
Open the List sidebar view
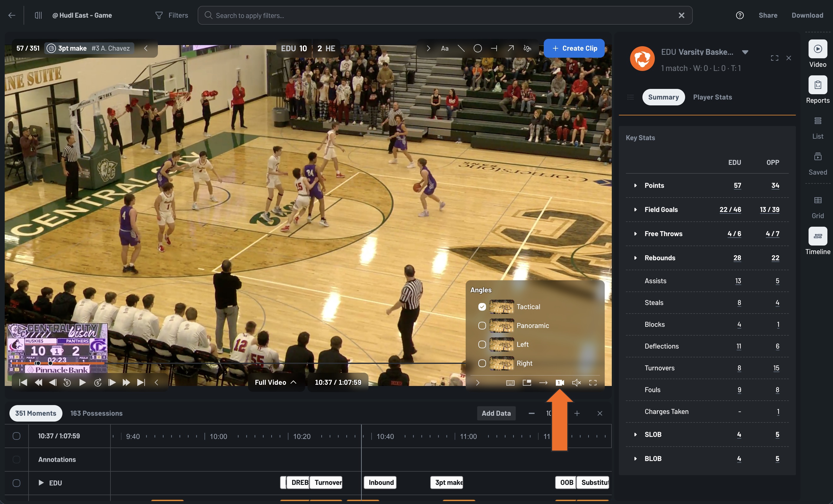pos(817,128)
